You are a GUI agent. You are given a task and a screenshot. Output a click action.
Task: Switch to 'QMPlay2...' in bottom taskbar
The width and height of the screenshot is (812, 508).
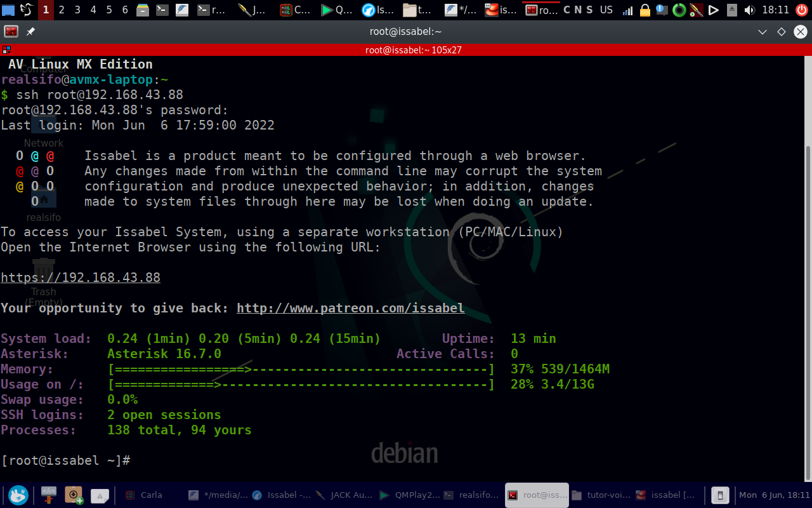409,495
